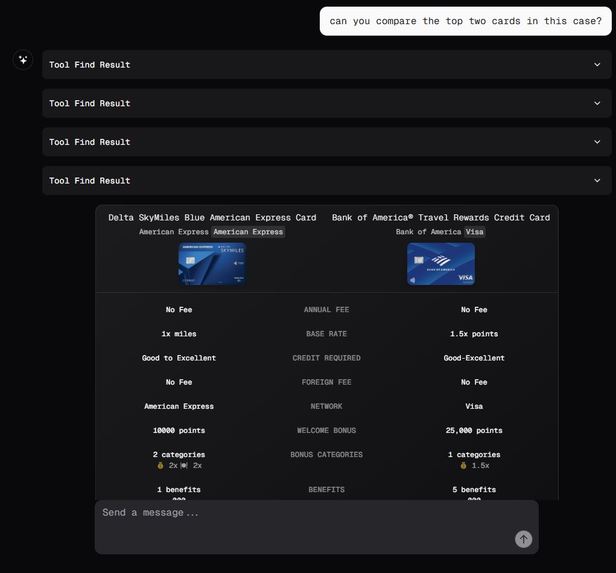
Task: Expand the third Tool Find Result chevron
Action: tap(597, 142)
